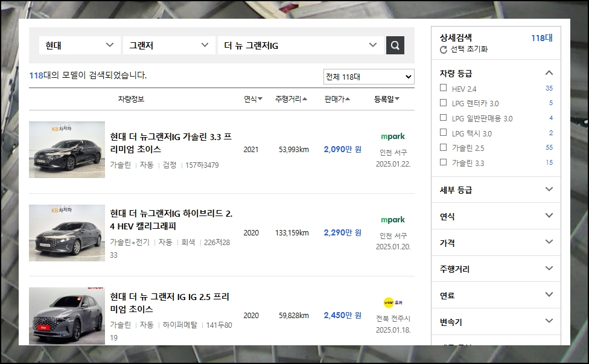Click the HEV 2.4 count 35
Screen dimensions: 589x364
coord(549,88)
